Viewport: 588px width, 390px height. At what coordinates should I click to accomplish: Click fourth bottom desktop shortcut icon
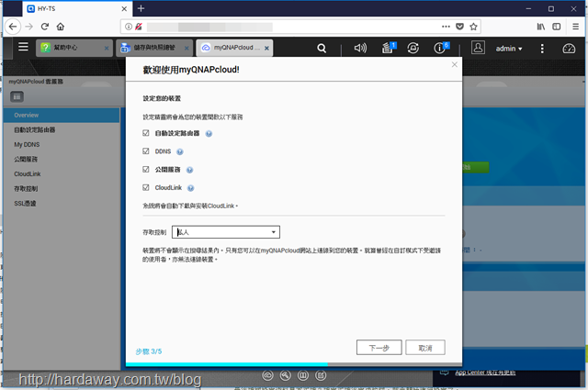[321, 375]
